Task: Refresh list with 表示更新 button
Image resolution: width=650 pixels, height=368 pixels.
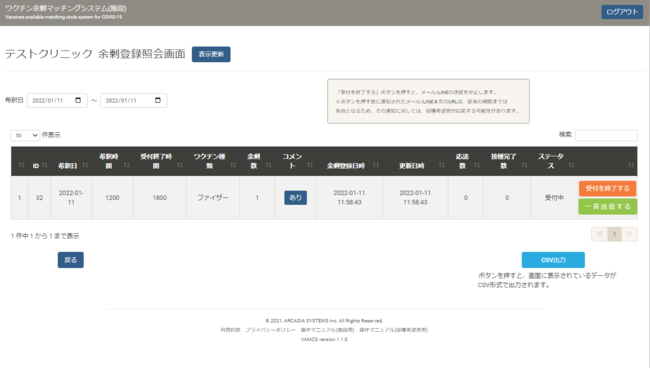Action: click(211, 54)
